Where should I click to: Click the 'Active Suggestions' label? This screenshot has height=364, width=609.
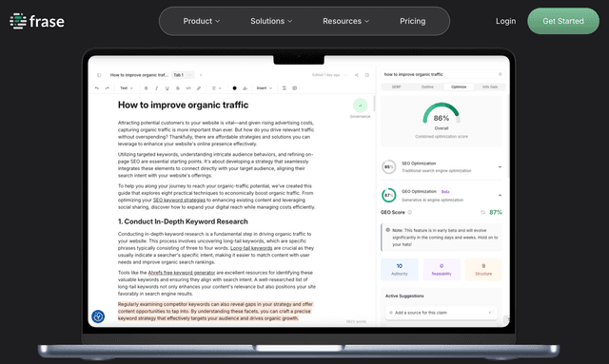pos(404,296)
